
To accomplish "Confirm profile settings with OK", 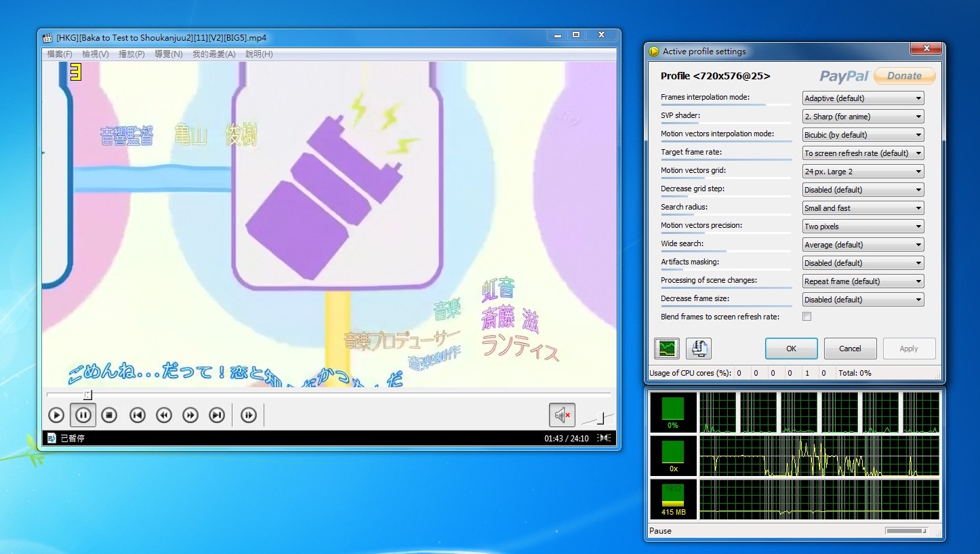I will (791, 349).
